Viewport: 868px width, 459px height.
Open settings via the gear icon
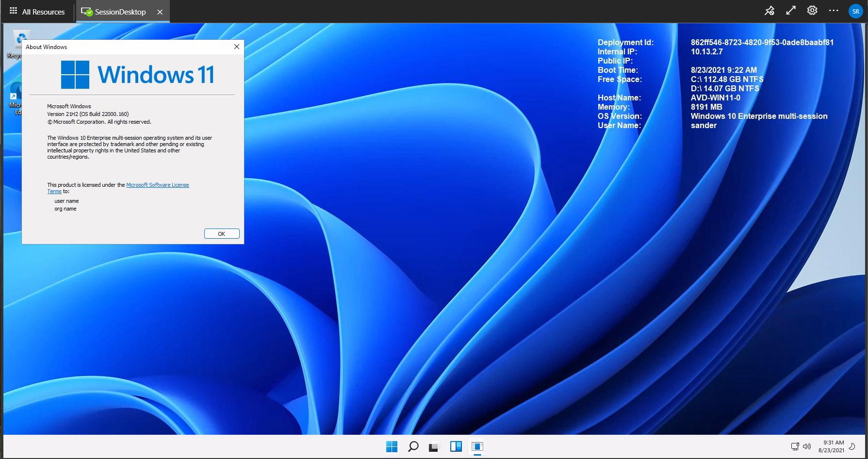(x=812, y=11)
